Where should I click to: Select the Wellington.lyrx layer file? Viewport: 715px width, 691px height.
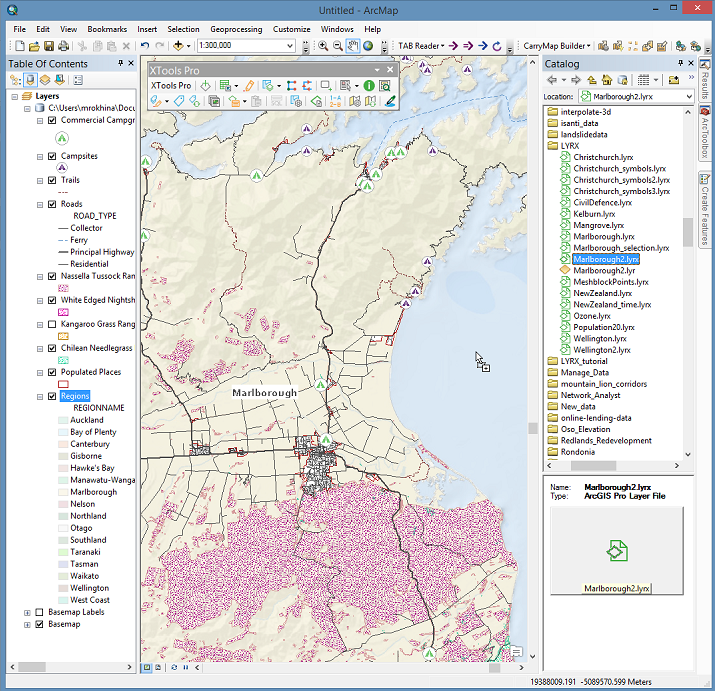click(x=600, y=338)
